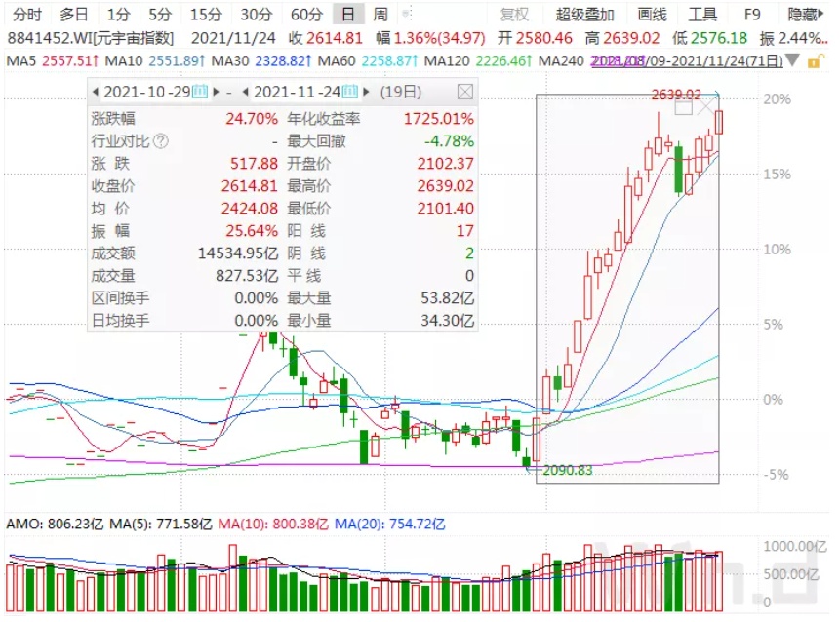Switch to 60分 period tab

[306, 15]
